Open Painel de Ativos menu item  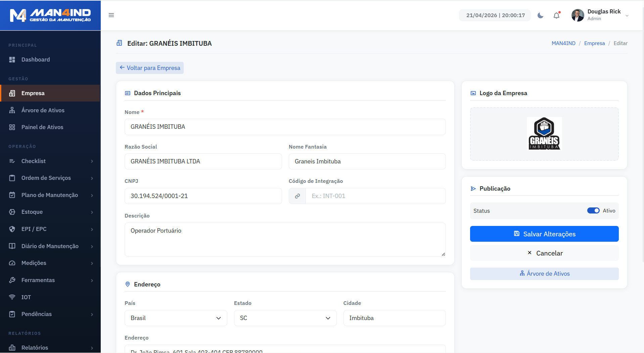tap(42, 127)
